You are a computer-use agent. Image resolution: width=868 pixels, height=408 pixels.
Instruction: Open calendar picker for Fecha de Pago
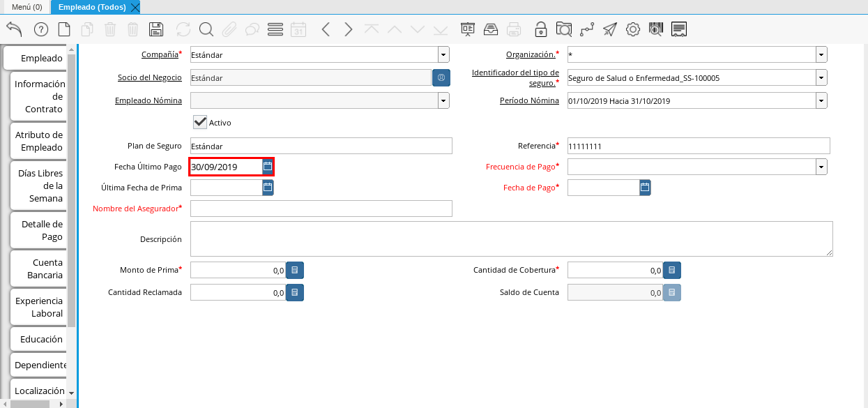point(645,187)
